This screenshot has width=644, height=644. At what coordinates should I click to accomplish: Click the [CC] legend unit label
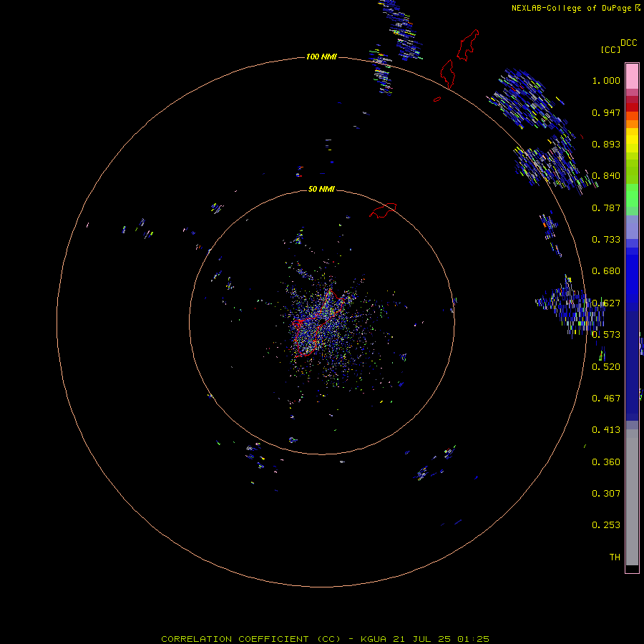pos(611,49)
